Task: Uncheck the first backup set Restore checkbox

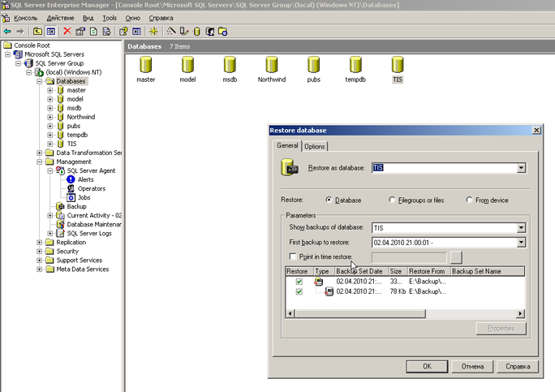Action: [299, 282]
